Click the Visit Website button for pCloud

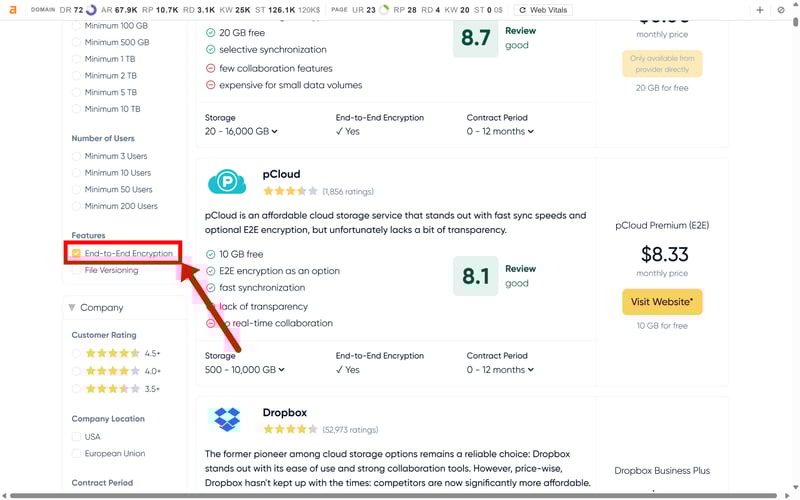point(662,302)
